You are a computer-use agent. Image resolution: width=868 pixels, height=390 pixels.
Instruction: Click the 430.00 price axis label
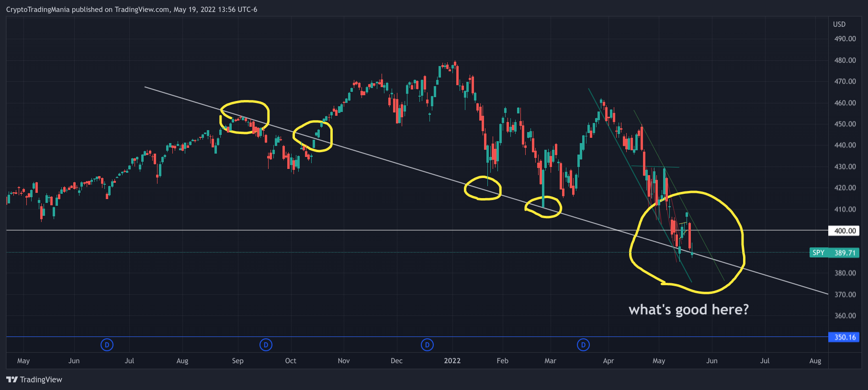[845, 167]
